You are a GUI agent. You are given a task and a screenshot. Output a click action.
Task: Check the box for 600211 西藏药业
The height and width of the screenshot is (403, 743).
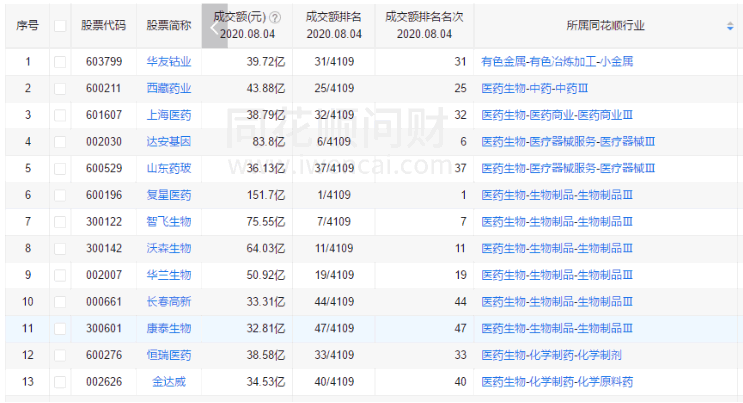60,89
